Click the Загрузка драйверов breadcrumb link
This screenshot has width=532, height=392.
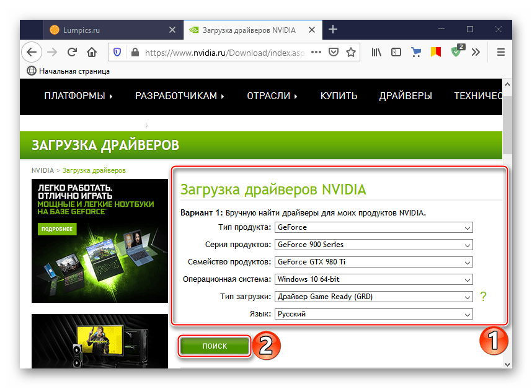[x=94, y=170]
